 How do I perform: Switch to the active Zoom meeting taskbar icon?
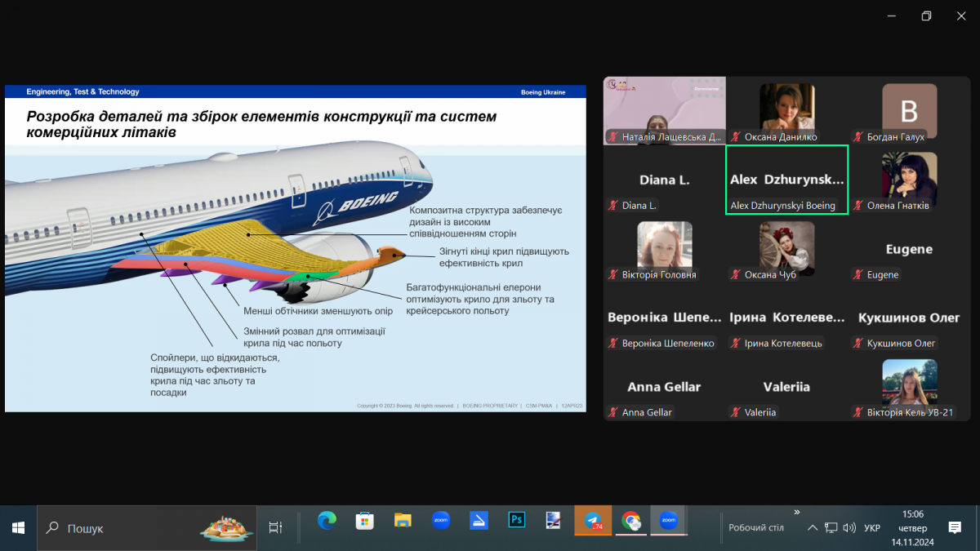pos(669,520)
